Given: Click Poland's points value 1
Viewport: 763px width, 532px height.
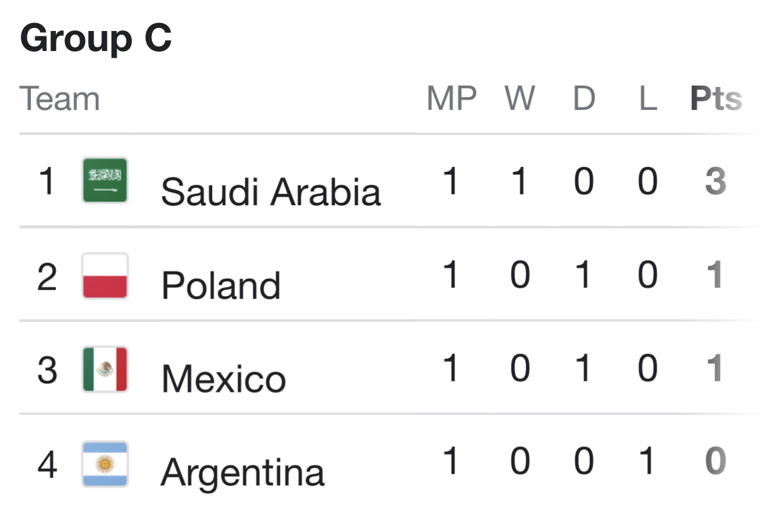Looking at the screenshot, I should click(716, 275).
